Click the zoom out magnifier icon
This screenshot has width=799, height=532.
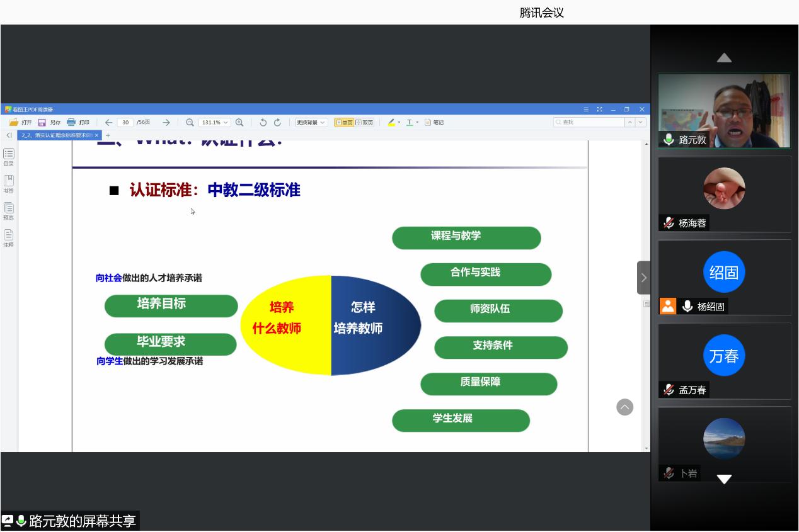190,123
